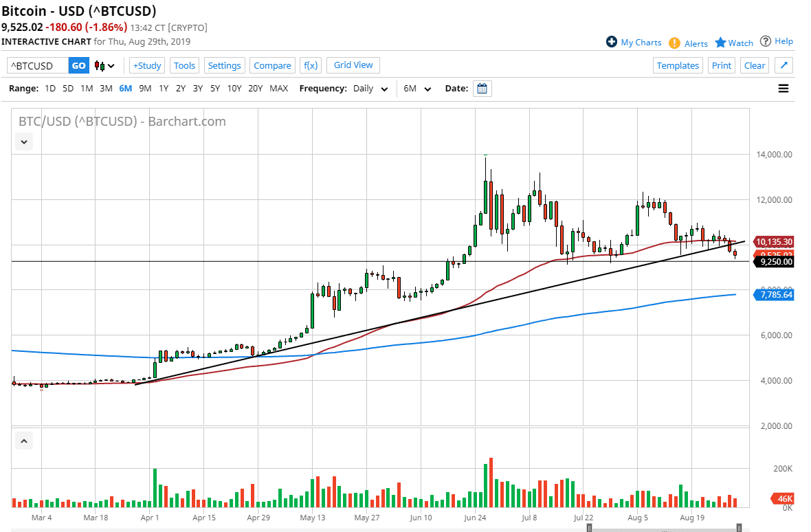Click the candlestick chart type icon
811x532 pixels.
[x=100, y=65]
